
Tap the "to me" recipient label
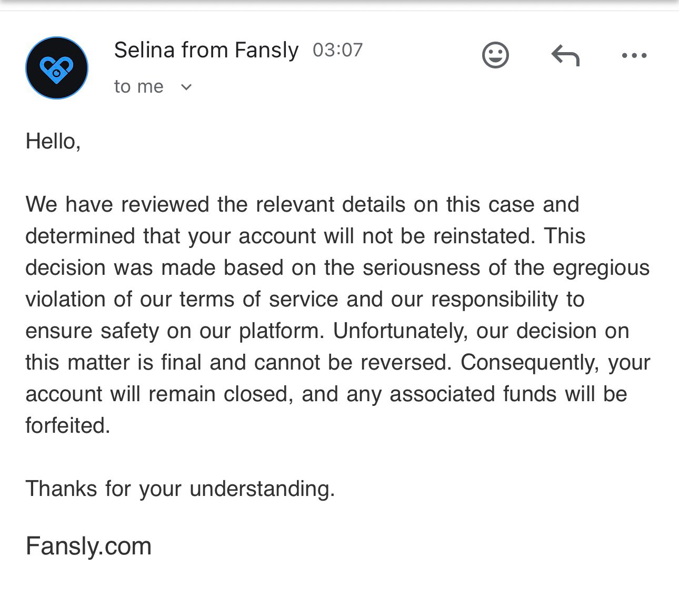point(138,87)
